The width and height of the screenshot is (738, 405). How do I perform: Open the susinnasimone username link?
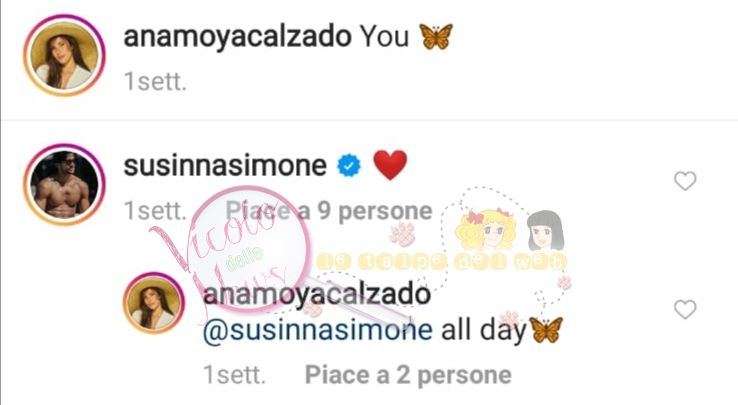tap(225, 165)
